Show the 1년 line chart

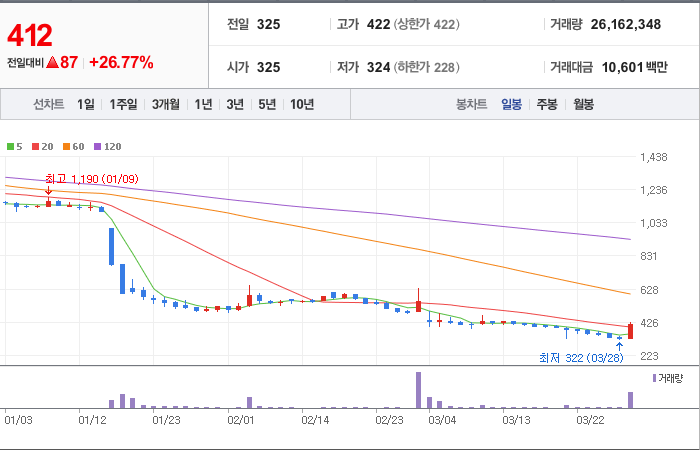point(203,104)
